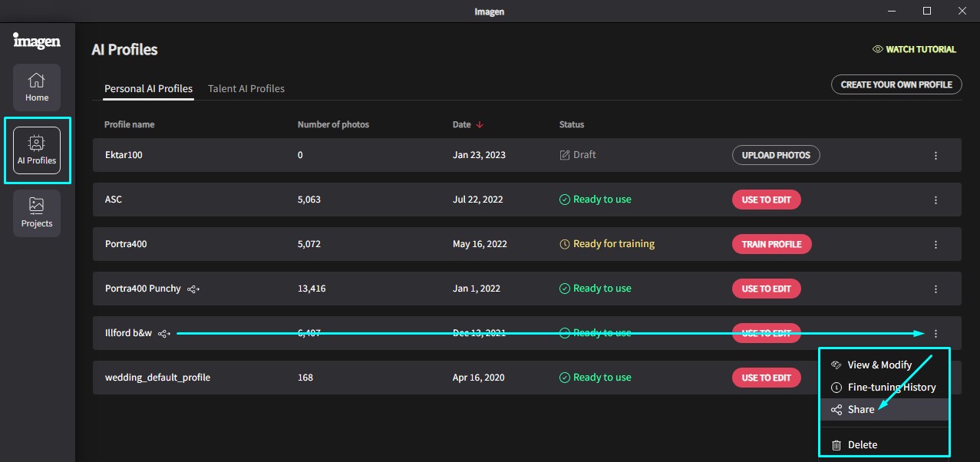
Task: Click the clock icon for Portra400 status
Action: click(x=565, y=244)
